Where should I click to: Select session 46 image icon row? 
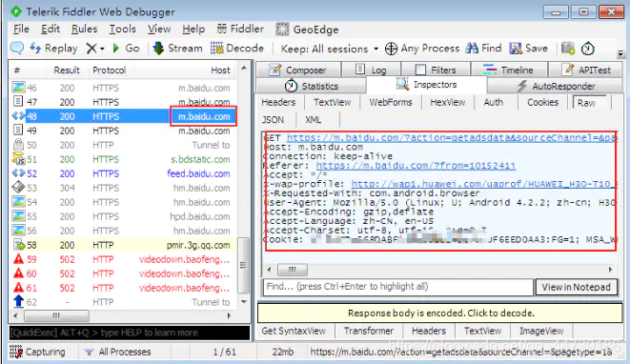point(18,88)
